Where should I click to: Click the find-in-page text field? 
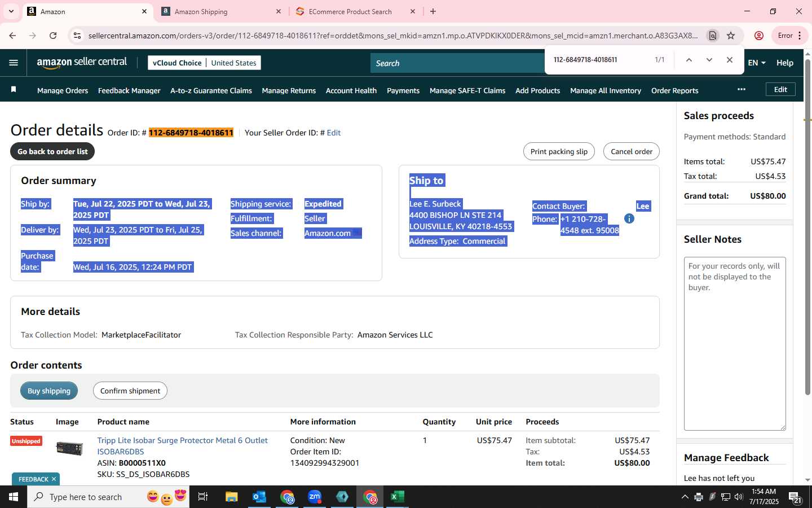pyautogui.click(x=599, y=60)
